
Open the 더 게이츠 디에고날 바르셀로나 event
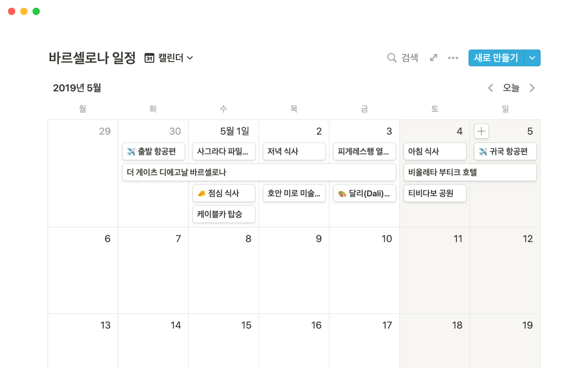pyautogui.click(x=259, y=172)
